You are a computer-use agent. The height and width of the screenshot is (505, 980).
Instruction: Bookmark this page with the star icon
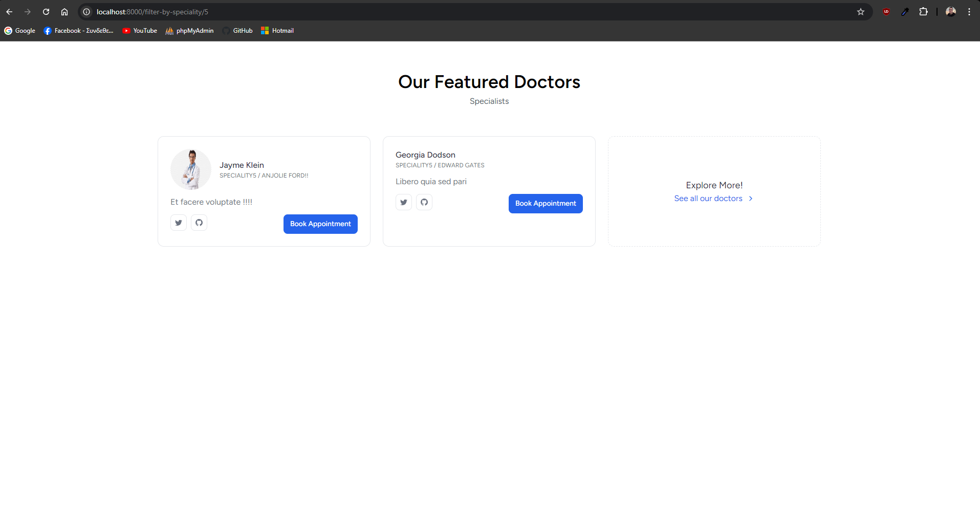861,12
